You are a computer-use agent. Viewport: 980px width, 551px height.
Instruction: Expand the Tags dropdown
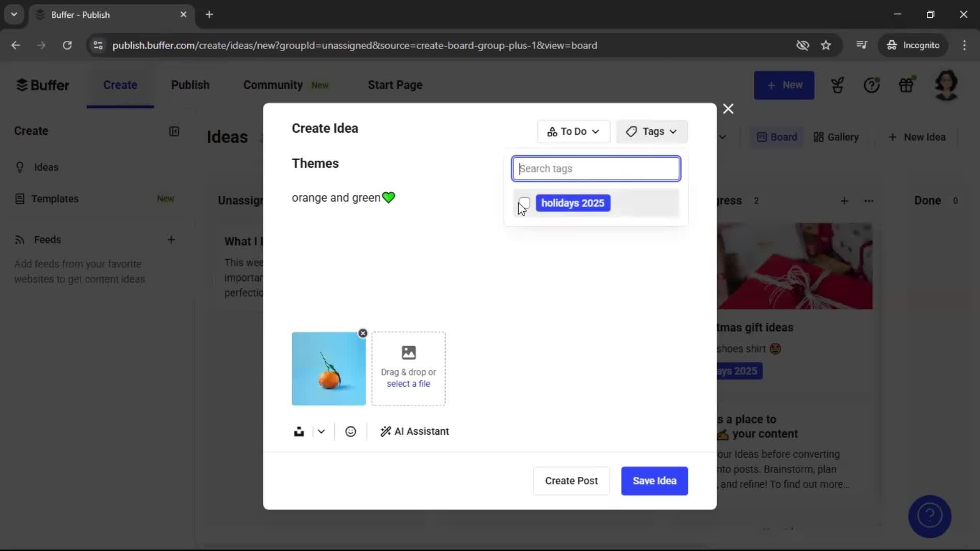[652, 131]
